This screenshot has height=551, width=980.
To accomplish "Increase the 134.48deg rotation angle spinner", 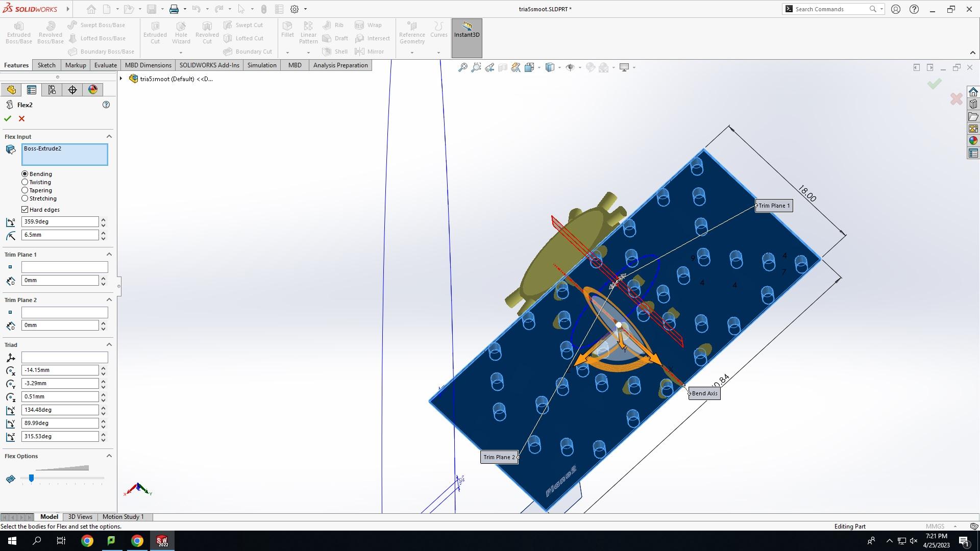I will (104, 408).
